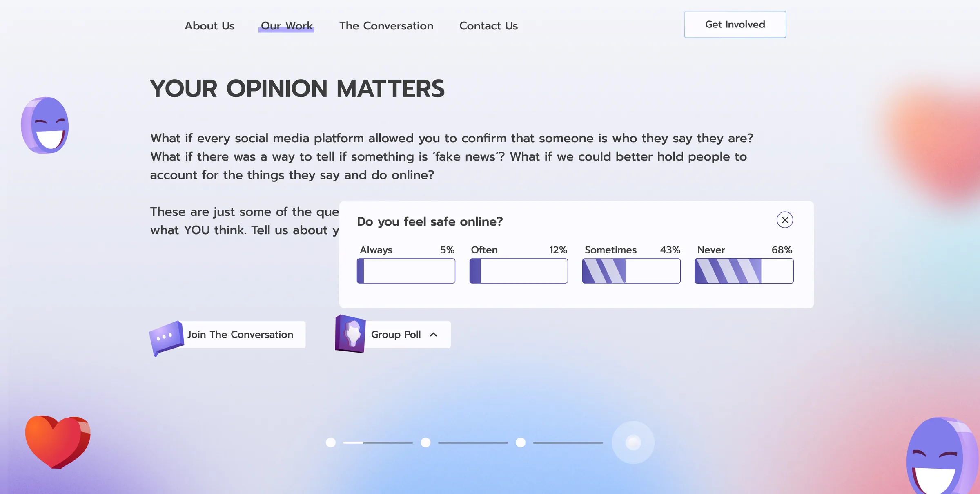Click the '12%' Often result value
The height and width of the screenshot is (494, 980).
click(558, 250)
